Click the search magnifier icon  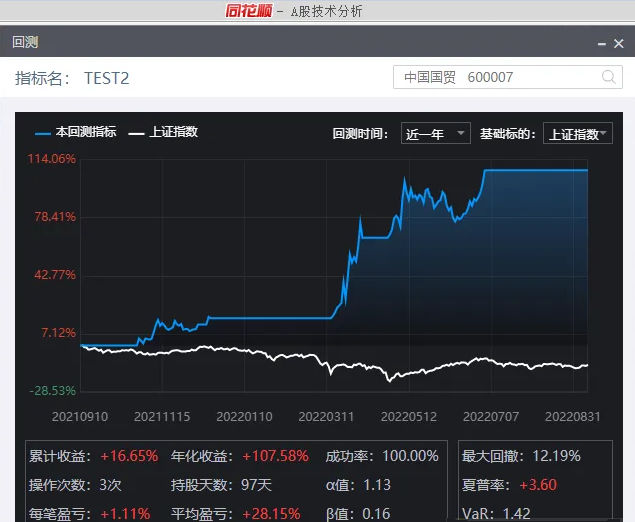click(x=609, y=77)
